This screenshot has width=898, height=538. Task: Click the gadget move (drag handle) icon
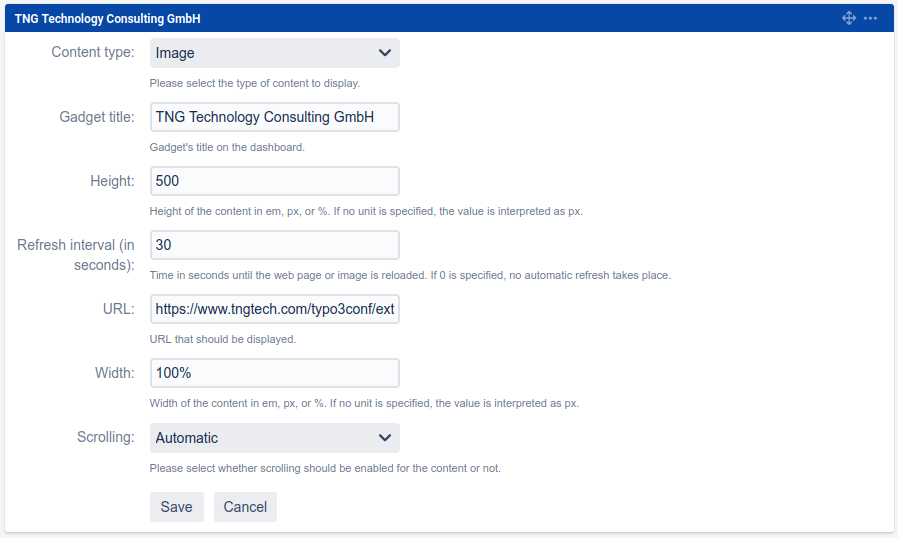tap(849, 18)
